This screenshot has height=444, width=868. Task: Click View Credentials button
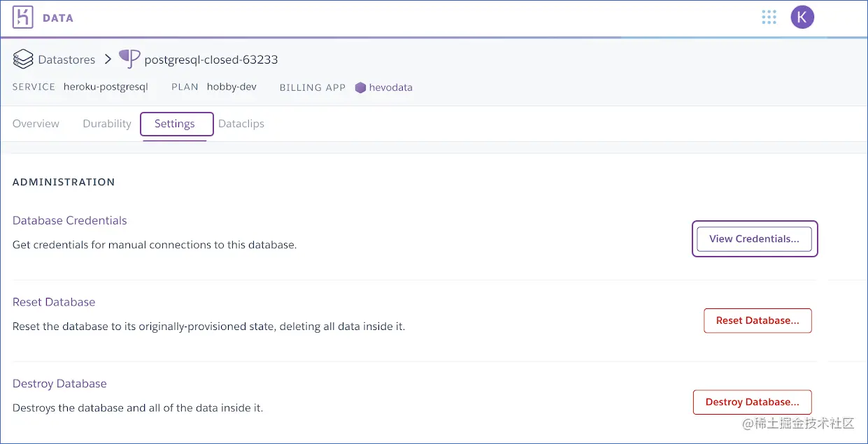coord(754,238)
